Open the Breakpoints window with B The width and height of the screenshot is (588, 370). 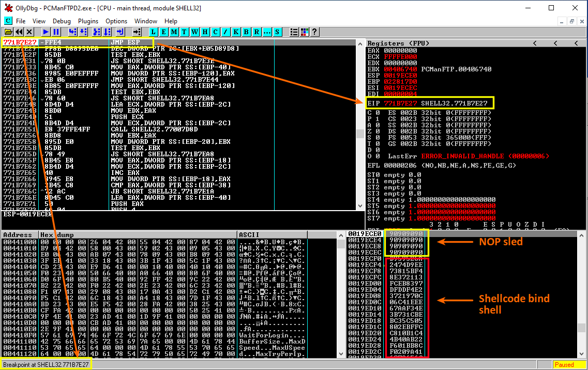(x=246, y=32)
